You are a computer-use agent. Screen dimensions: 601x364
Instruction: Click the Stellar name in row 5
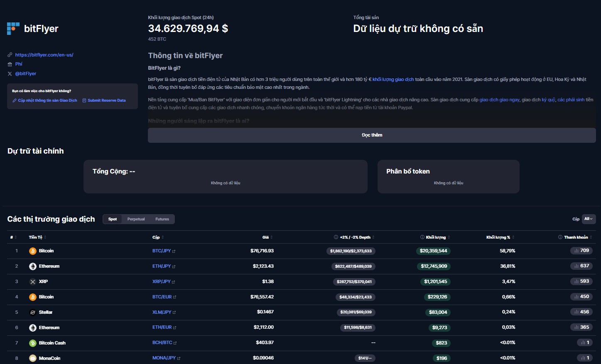[x=46, y=313]
